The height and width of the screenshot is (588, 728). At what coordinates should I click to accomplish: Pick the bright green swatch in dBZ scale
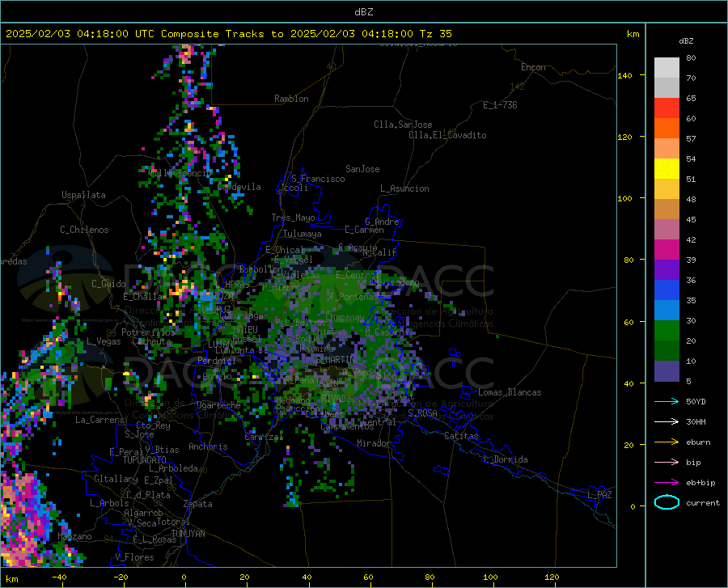click(667, 331)
